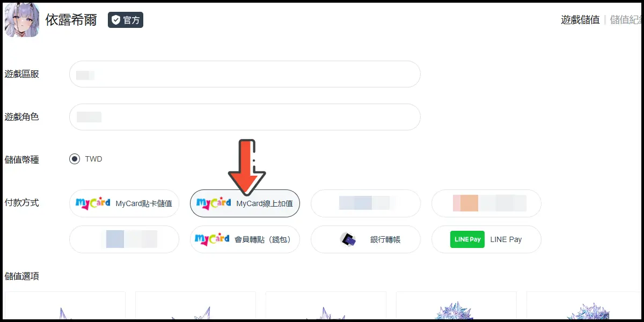Click the MyCard logo in 會員轉點 option

click(213, 239)
